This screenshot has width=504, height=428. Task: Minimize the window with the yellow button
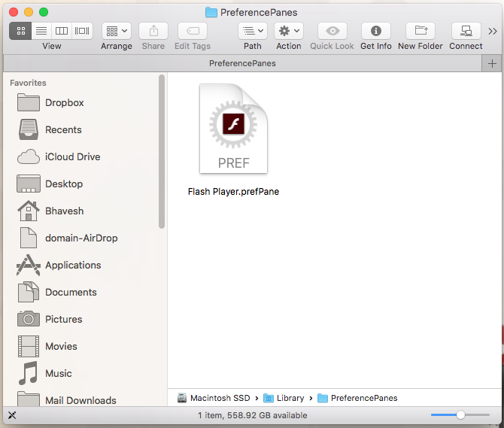point(29,12)
